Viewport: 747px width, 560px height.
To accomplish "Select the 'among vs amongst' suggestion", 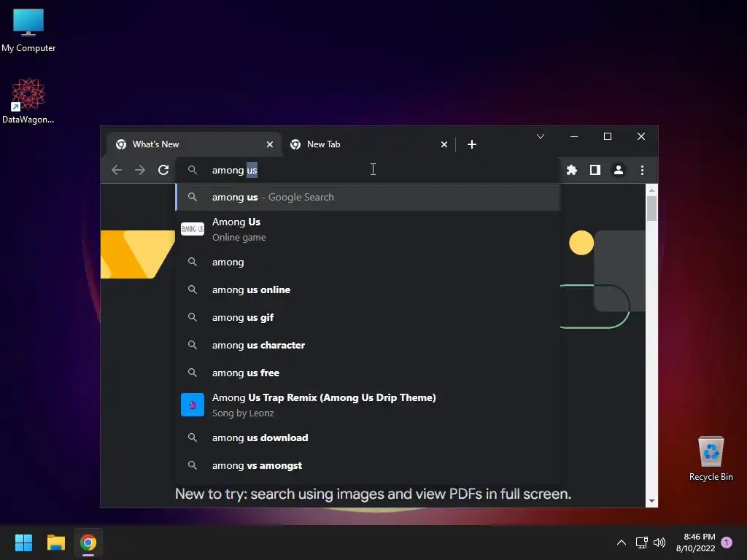I will tap(368, 465).
